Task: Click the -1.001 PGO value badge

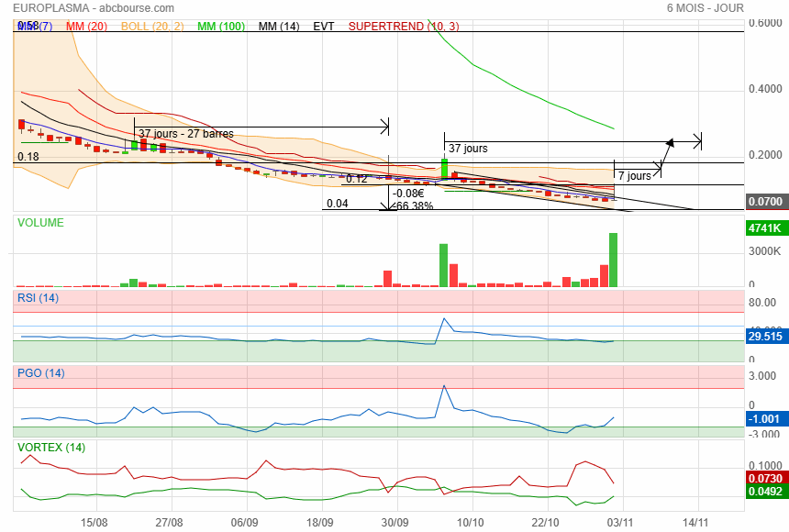Action: (765, 419)
